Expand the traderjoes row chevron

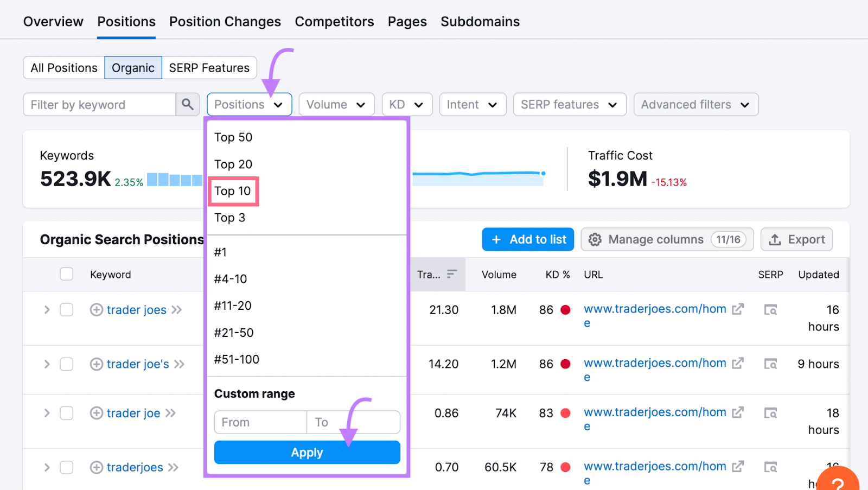47,467
